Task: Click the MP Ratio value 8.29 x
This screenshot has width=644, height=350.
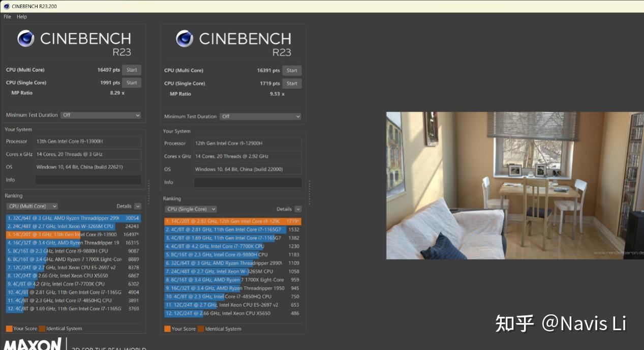Action: click(117, 93)
